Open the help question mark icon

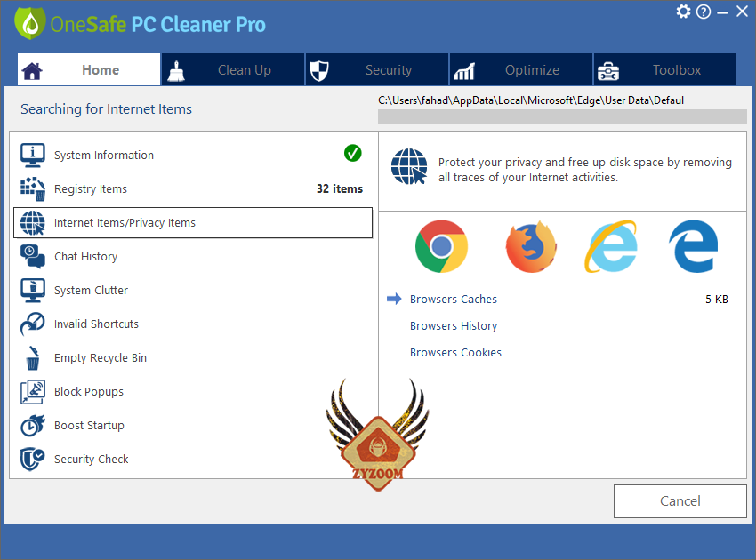(704, 12)
